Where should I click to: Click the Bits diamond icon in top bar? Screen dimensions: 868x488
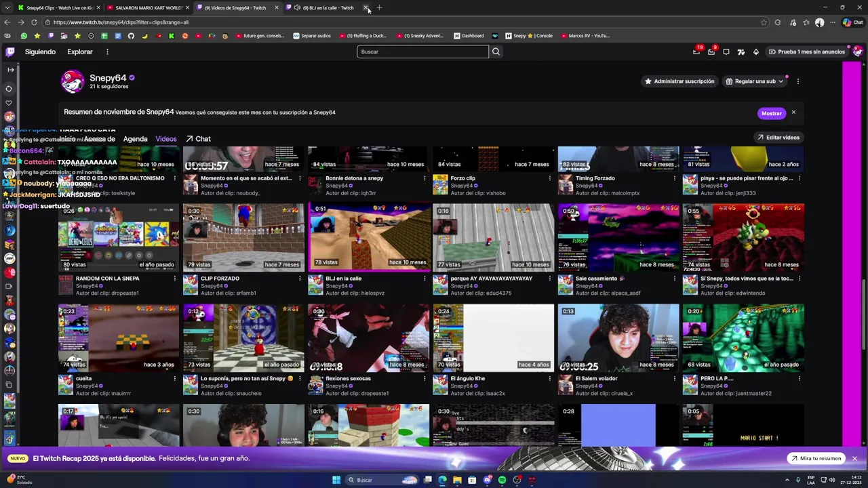[x=756, y=52]
